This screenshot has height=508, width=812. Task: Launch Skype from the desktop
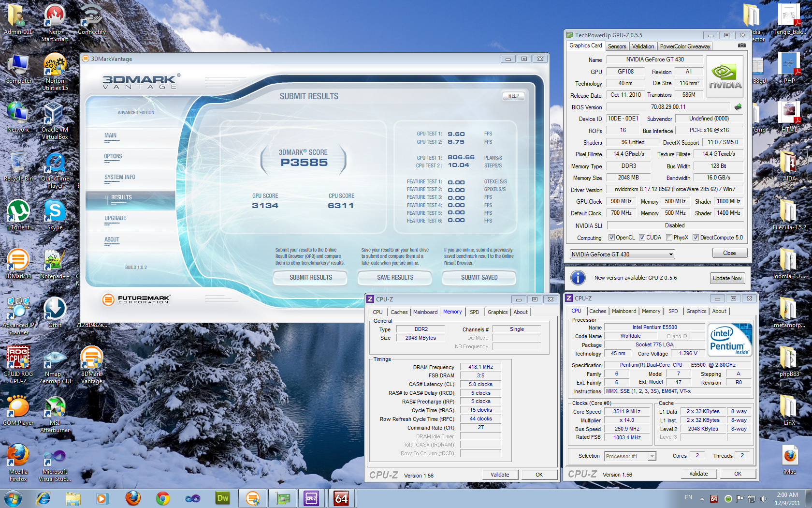[55, 215]
